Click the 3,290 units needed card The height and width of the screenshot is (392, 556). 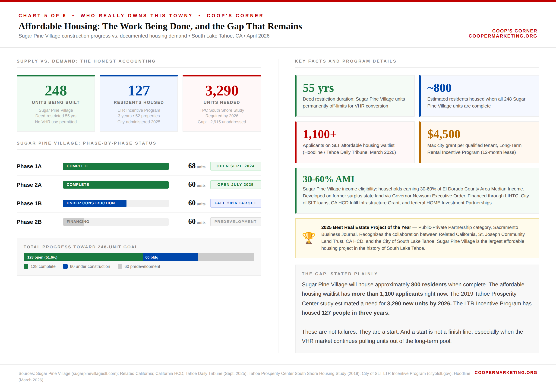coord(221,103)
